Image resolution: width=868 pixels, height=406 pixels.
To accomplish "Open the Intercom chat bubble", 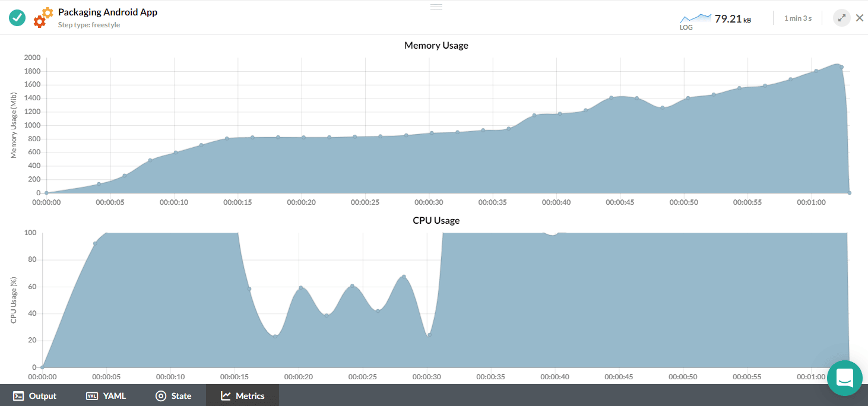I will point(844,378).
